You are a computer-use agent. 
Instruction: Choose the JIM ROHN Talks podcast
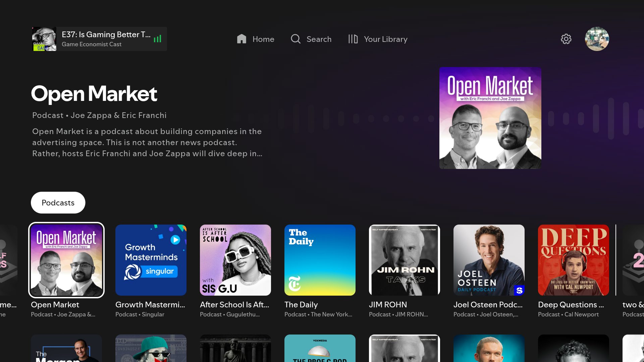pos(405,260)
